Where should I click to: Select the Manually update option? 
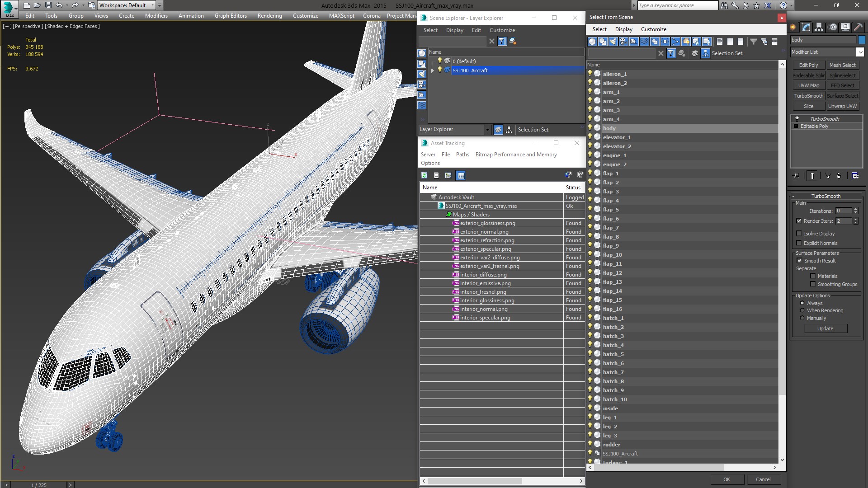pyautogui.click(x=802, y=318)
